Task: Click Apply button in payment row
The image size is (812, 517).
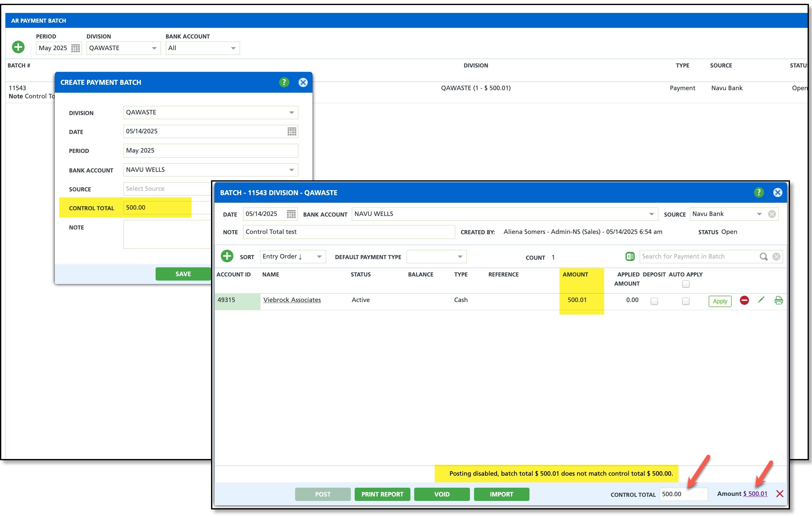Action: 720,301
